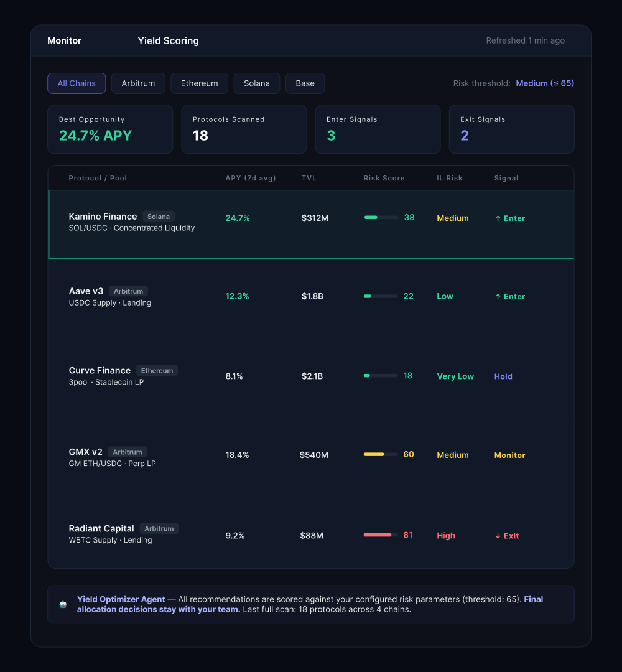Filter by Solana chain
622x672 pixels.
coord(257,83)
